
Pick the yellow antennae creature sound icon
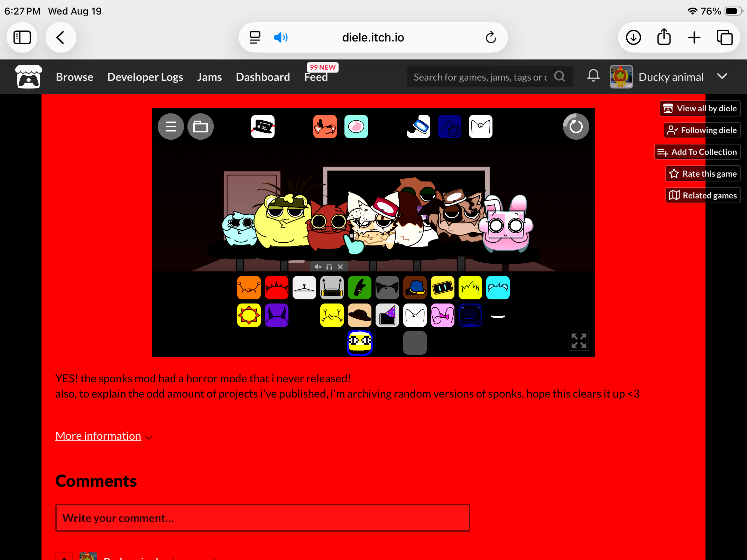coord(332,315)
